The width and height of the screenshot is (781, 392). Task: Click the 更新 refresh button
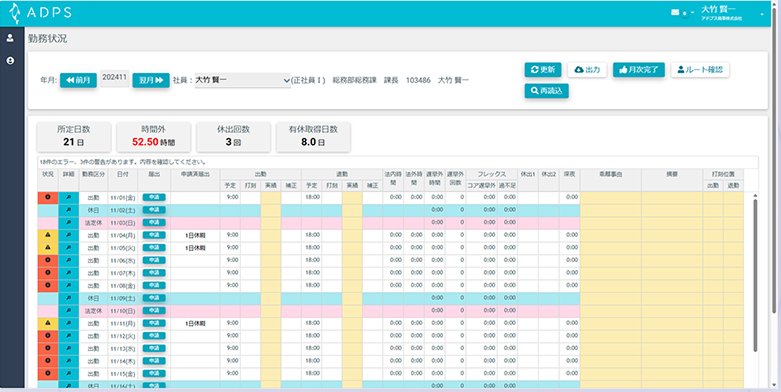[543, 70]
